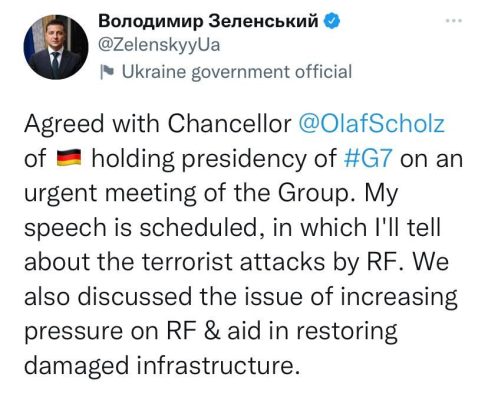
Task: Open the @ZelenskyyUa handle
Action: coord(159,45)
